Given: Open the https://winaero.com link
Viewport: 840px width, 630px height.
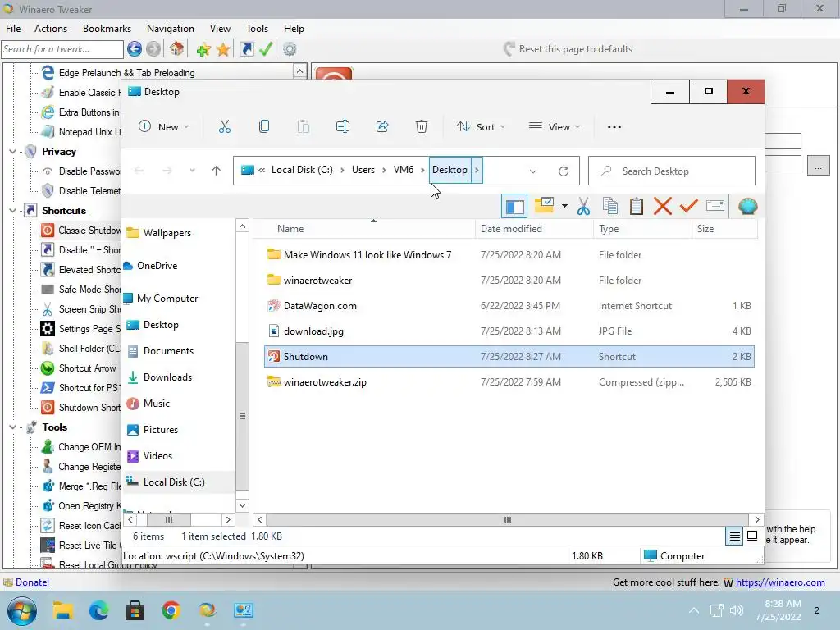Looking at the screenshot, I should coord(780,582).
